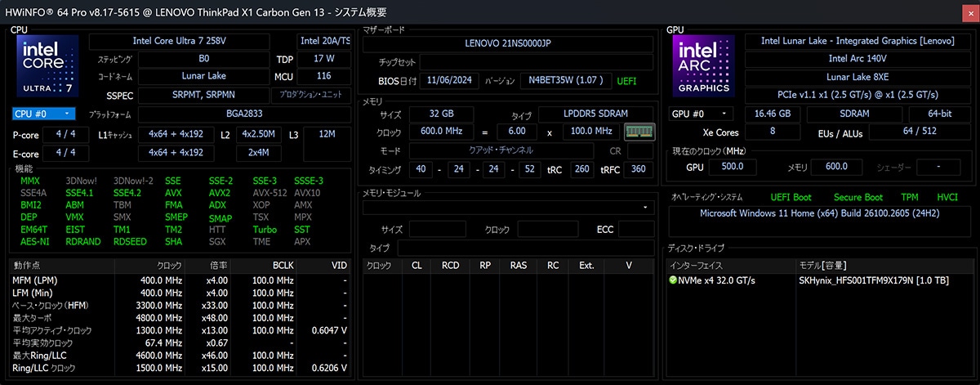This screenshot has height=385, width=980.
Task: Open the CPU #0 selector dropdown
Action: pyautogui.click(x=44, y=114)
